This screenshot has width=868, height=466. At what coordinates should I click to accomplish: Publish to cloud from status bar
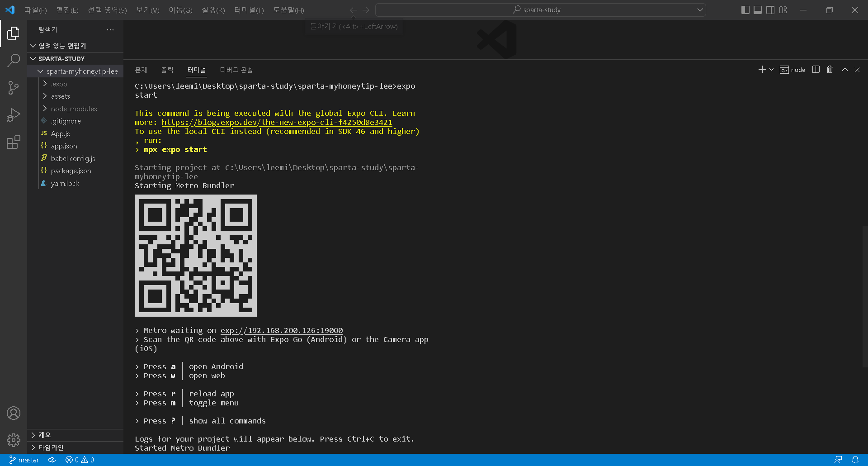point(52,460)
